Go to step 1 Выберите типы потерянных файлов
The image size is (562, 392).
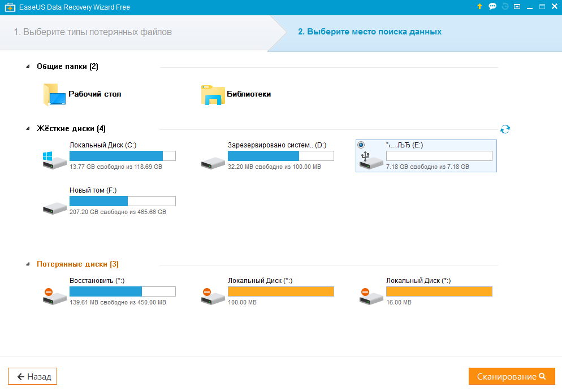point(93,32)
